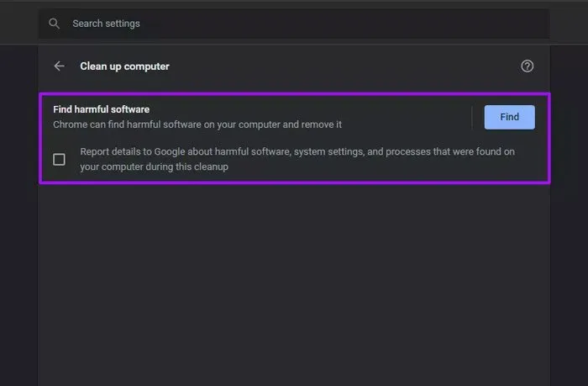
Task: Click the magnifier icon in search bar
Action: tap(55, 24)
